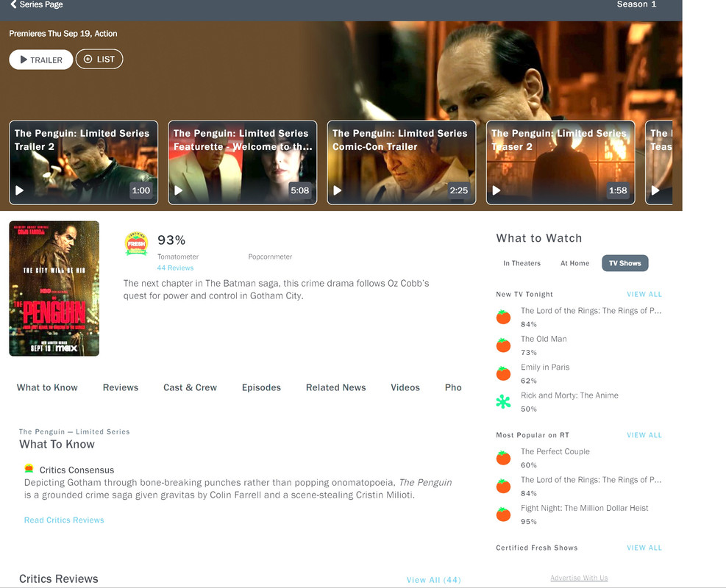Open the 44 Reviews link
The image size is (726, 588).
coord(175,268)
